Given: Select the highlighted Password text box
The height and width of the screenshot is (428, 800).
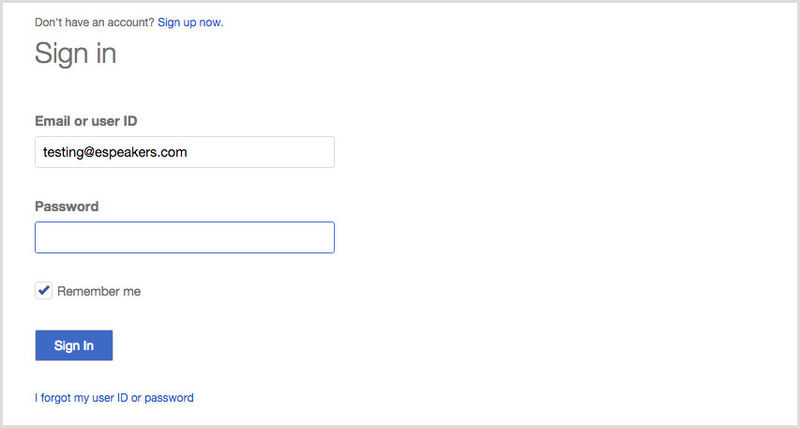Looking at the screenshot, I should [x=185, y=237].
